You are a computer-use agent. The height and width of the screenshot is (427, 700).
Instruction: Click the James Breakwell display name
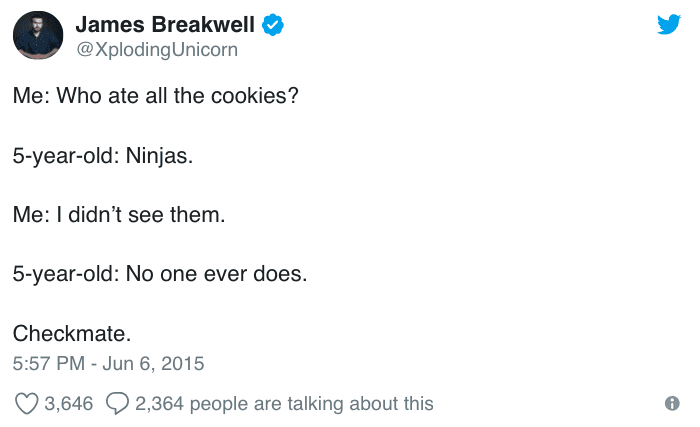click(x=165, y=25)
